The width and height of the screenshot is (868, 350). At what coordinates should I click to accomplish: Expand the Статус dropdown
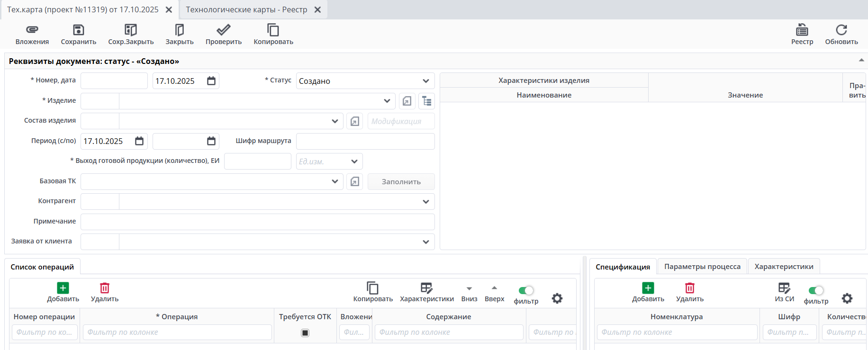coord(425,81)
